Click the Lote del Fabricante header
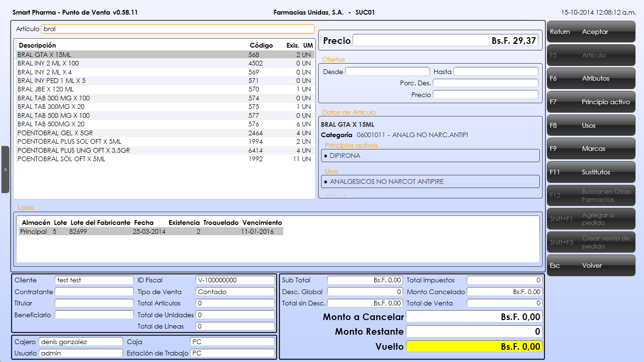644x362 pixels. point(100,222)
